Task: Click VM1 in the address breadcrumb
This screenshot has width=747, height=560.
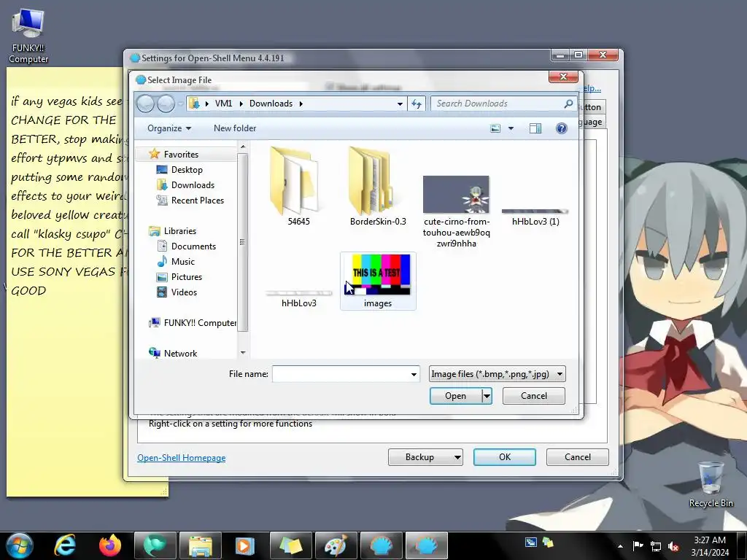Action: tap(223, 104)
